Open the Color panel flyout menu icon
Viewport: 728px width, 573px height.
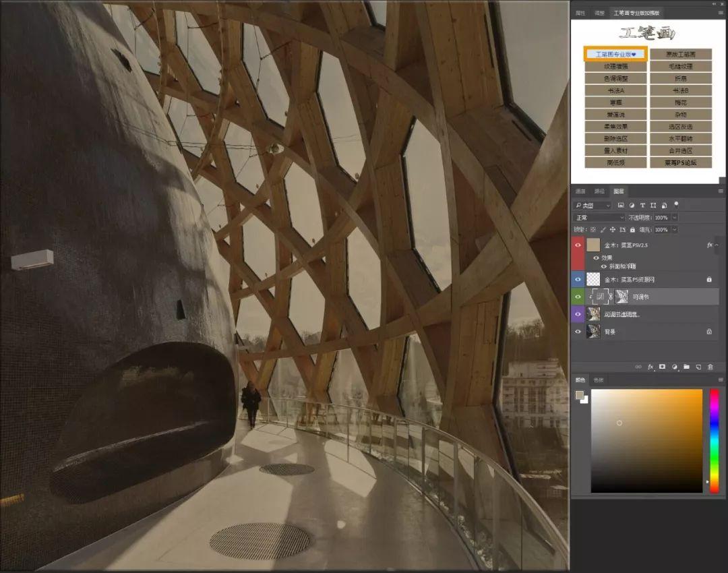coord(721,380)
